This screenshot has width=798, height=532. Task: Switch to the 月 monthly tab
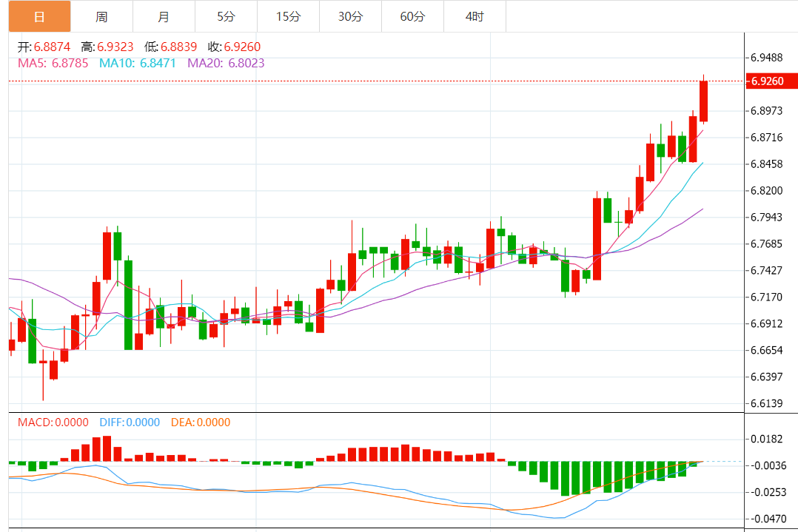point(164,16)
